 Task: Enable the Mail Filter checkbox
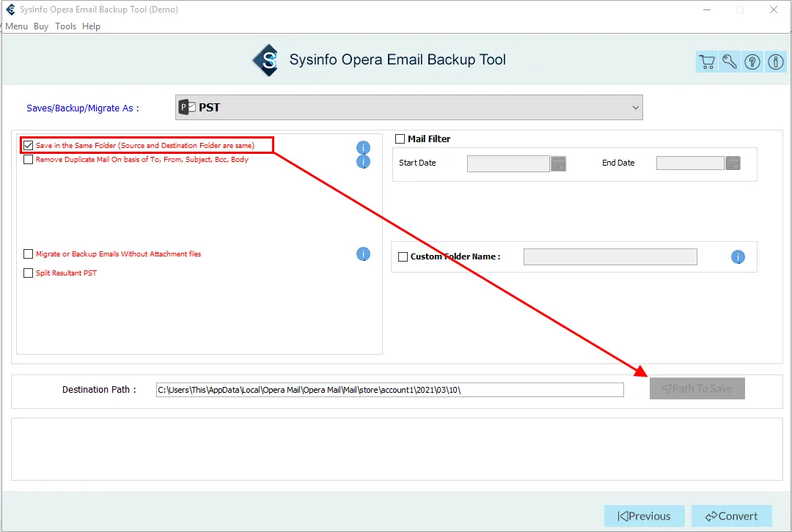pyautogui.click(x=400, y=138)
